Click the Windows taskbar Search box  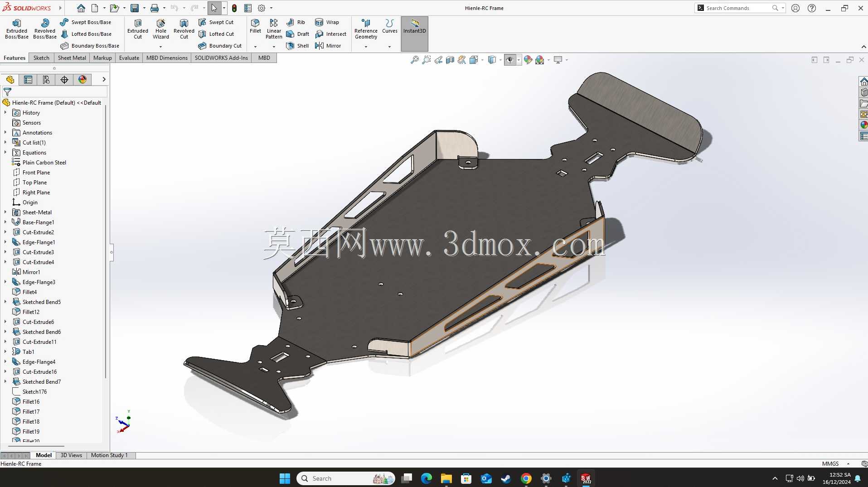pos(345,478)
